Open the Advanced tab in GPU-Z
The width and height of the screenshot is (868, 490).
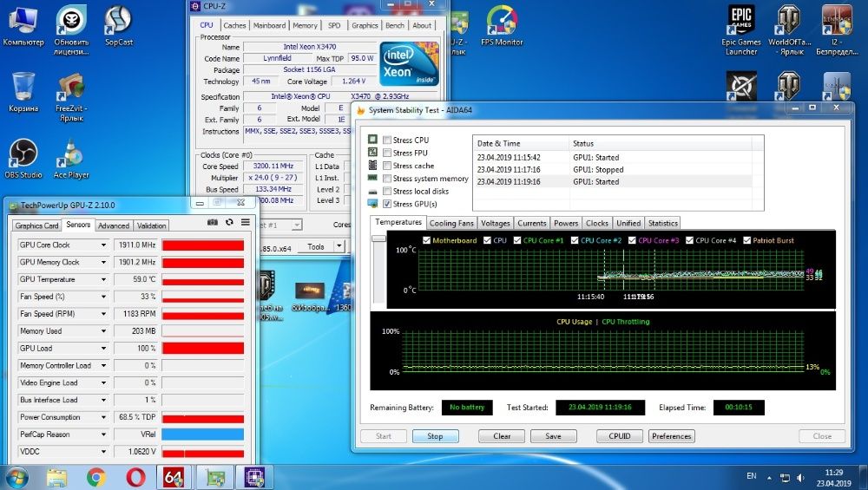pyautogui.click(x=114, y=225)
